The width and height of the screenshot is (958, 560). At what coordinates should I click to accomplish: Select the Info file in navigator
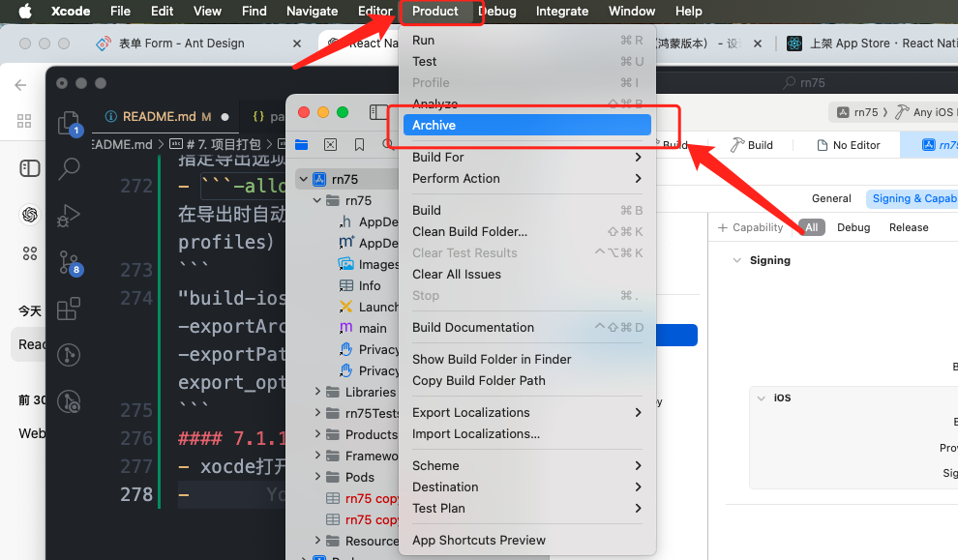(x=369, y=285)
